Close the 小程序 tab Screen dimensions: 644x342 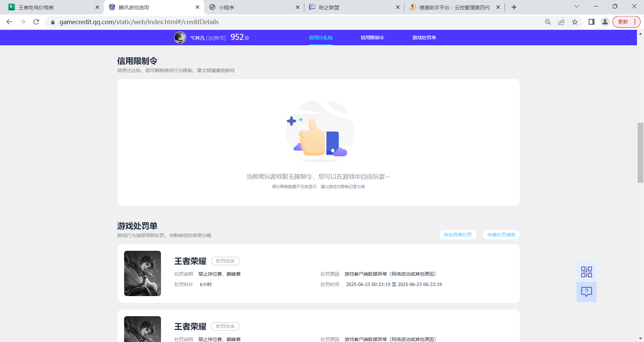298,7
